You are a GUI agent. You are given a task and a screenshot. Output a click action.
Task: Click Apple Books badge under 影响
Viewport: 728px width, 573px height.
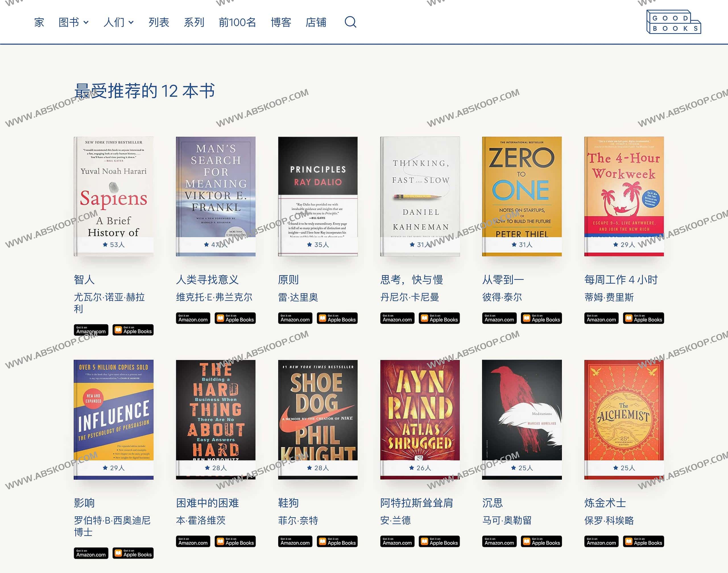[x=133, y=553]
